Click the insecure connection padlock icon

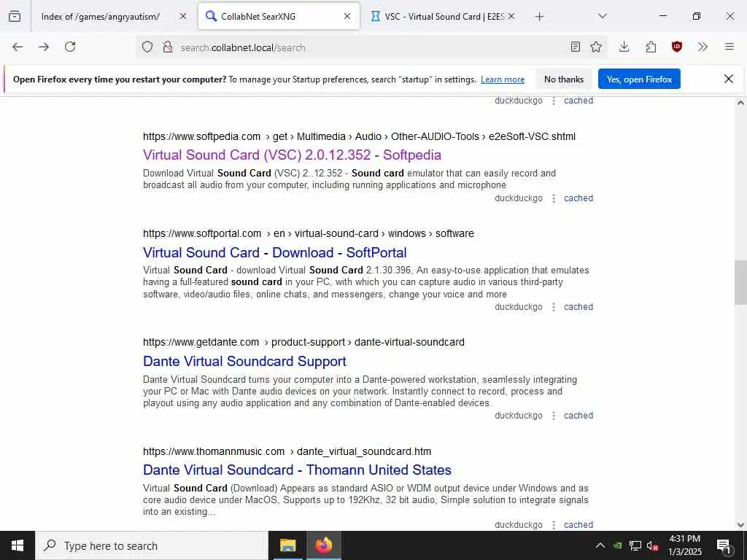tap(167, 47)
